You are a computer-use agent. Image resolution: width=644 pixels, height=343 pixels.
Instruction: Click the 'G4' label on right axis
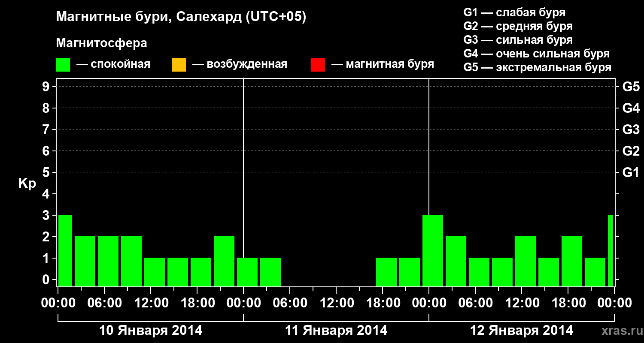(x=631, y=108)
